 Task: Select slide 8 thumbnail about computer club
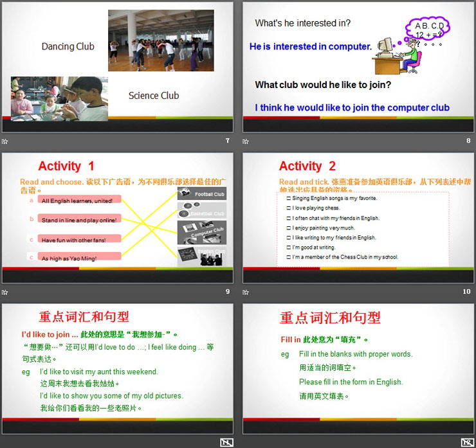(358, 67)
